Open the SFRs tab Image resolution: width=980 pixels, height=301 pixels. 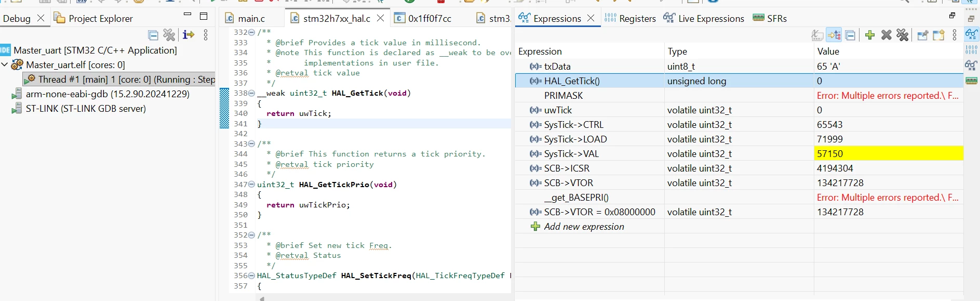(770, 18)
